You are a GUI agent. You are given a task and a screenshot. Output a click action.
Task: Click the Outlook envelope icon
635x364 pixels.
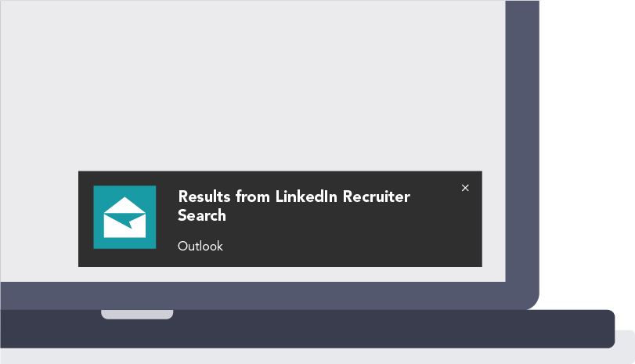124,217
